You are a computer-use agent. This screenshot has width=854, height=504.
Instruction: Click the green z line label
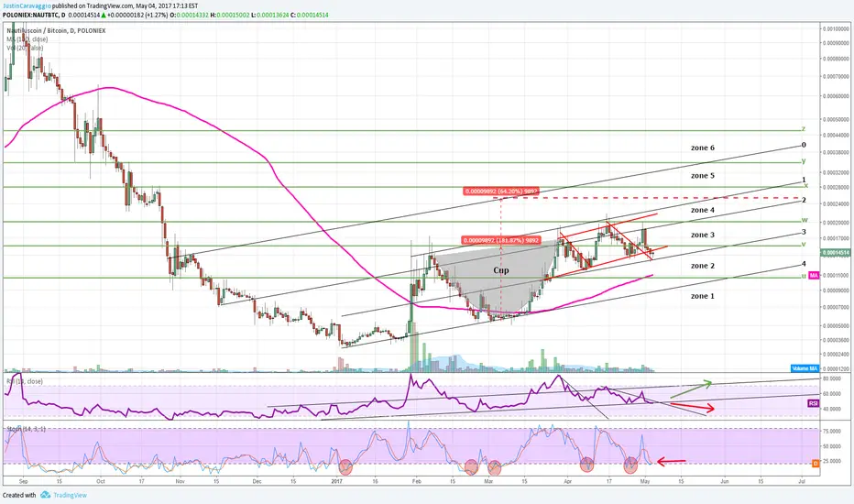click(804, 129)
